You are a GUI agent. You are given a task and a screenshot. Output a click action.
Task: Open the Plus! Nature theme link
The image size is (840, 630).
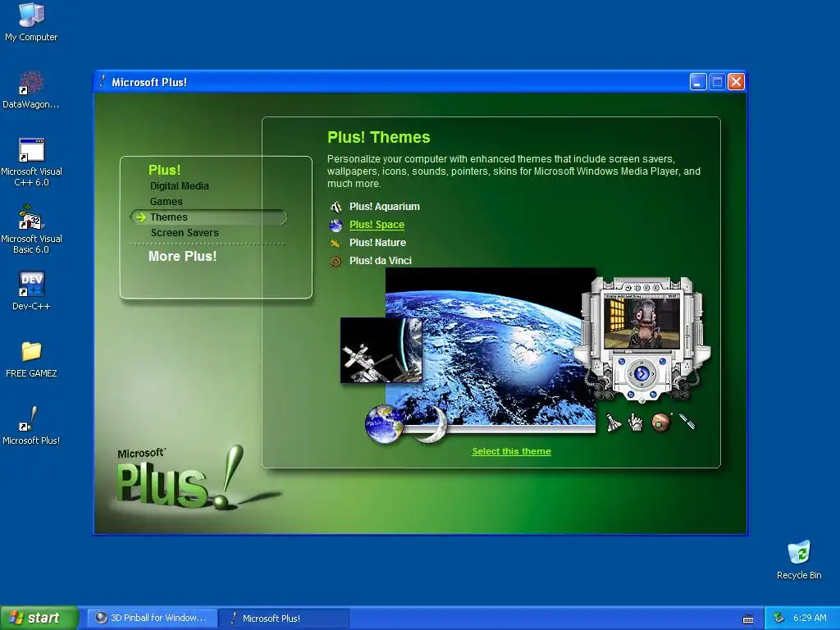click(x=377, y=243)
